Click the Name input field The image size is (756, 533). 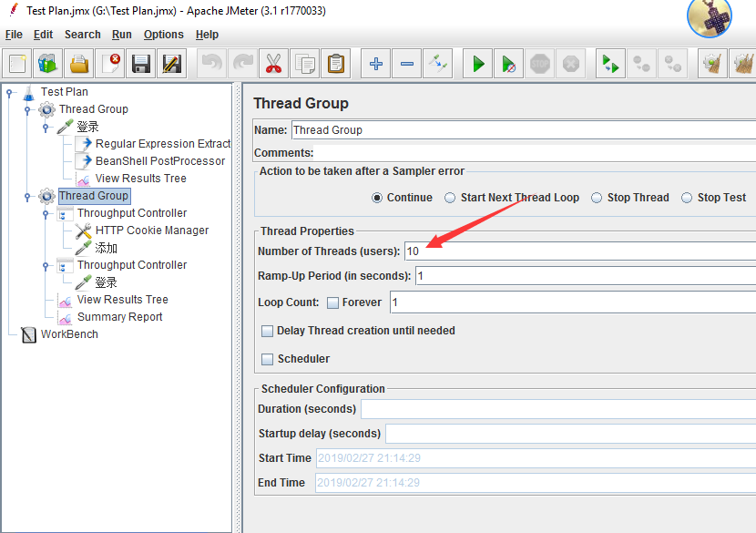(x=523, y=130)
